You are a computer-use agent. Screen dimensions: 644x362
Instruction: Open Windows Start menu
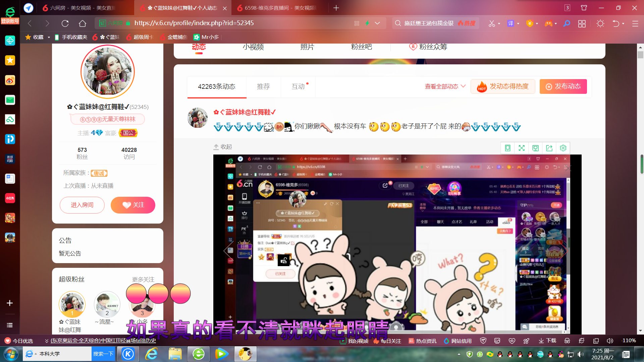coord(10,354)
